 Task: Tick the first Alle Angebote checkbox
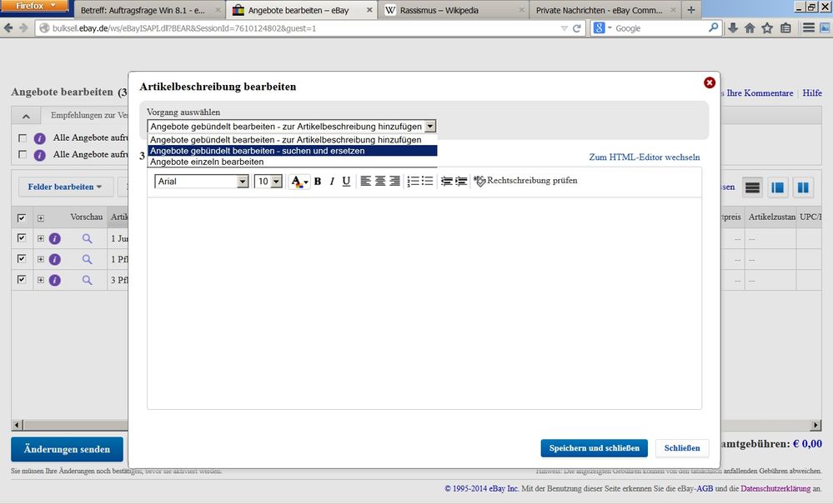tap(23, 138)
